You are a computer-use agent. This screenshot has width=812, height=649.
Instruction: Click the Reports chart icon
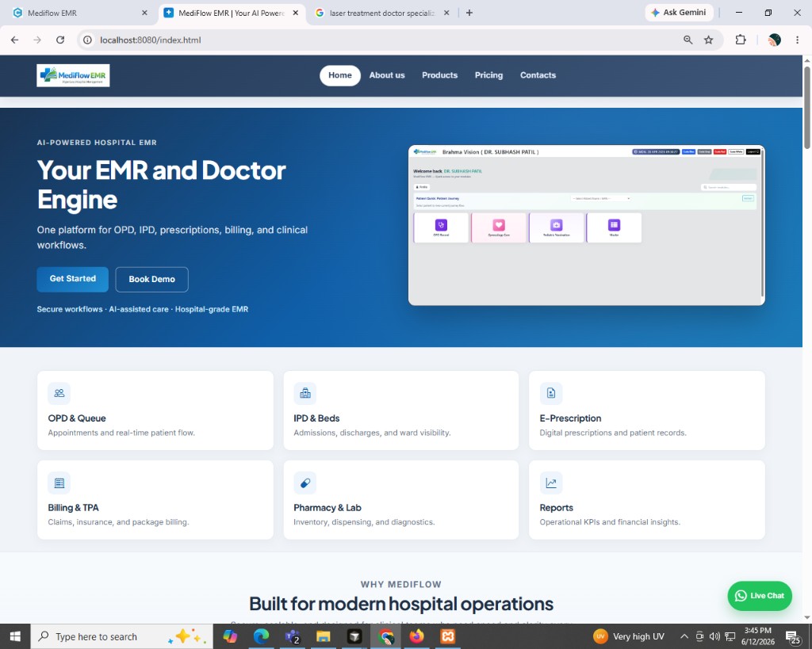click(x=551, y=483)
